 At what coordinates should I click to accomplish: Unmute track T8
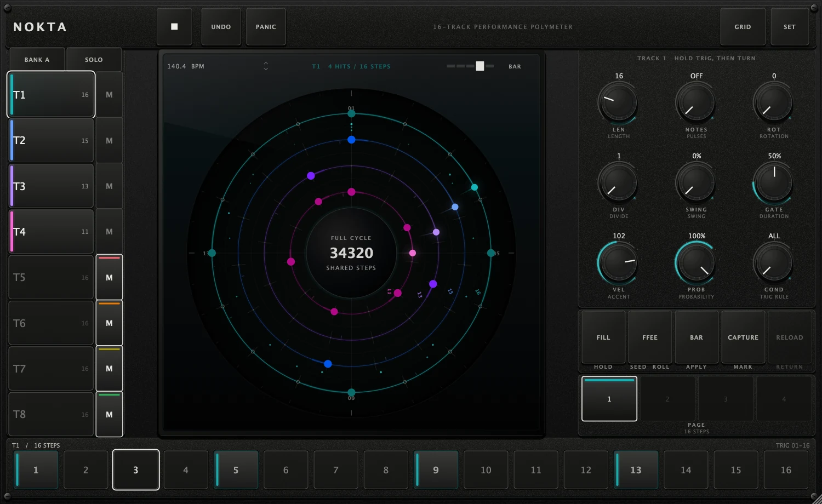(109, 415)
